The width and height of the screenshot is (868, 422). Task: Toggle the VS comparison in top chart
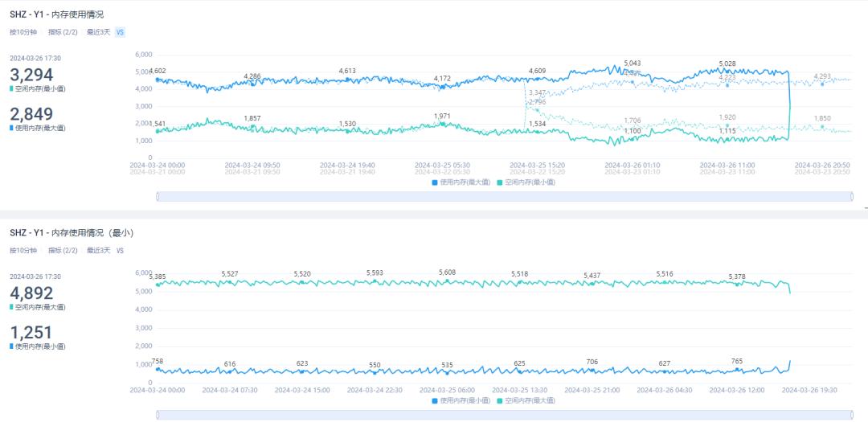click(120, 32)
